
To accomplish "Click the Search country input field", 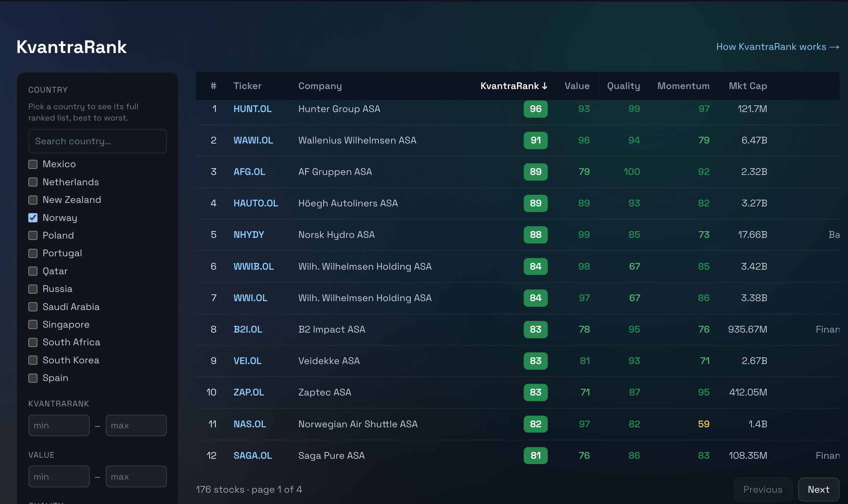I will click(97, 141).
